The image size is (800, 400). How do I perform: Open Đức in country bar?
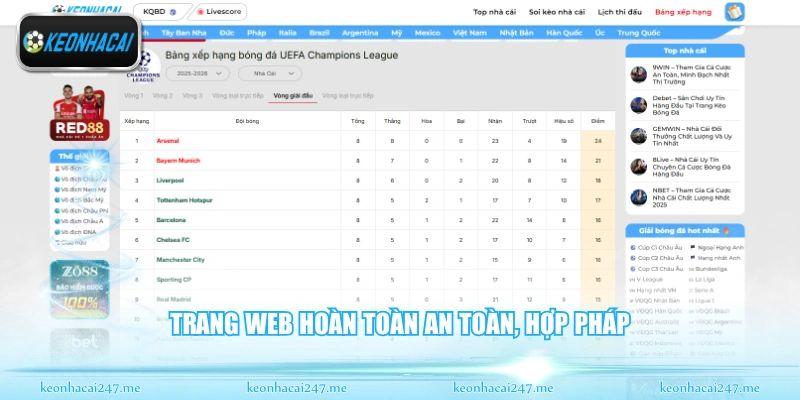pos(227,33)
